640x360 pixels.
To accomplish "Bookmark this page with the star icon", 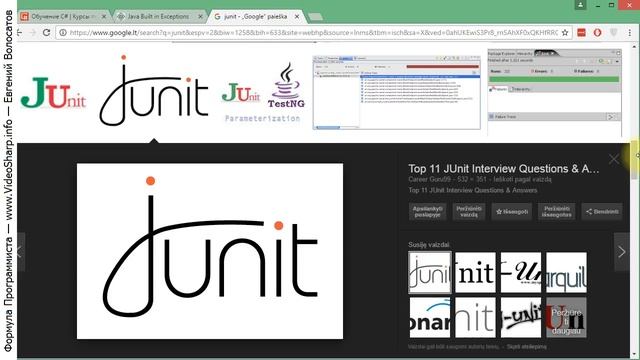I will point(564,33).
